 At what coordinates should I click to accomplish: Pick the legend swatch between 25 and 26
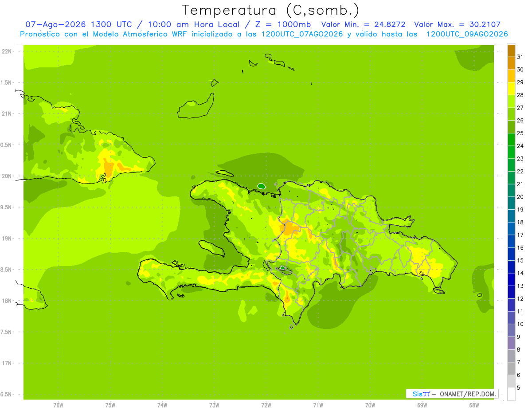point(511,127)
